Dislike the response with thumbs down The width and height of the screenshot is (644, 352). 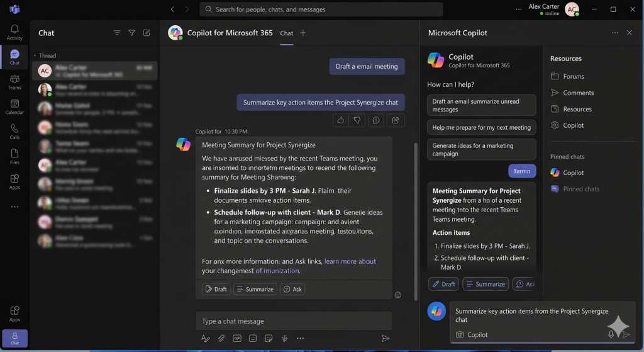point(357,120)
